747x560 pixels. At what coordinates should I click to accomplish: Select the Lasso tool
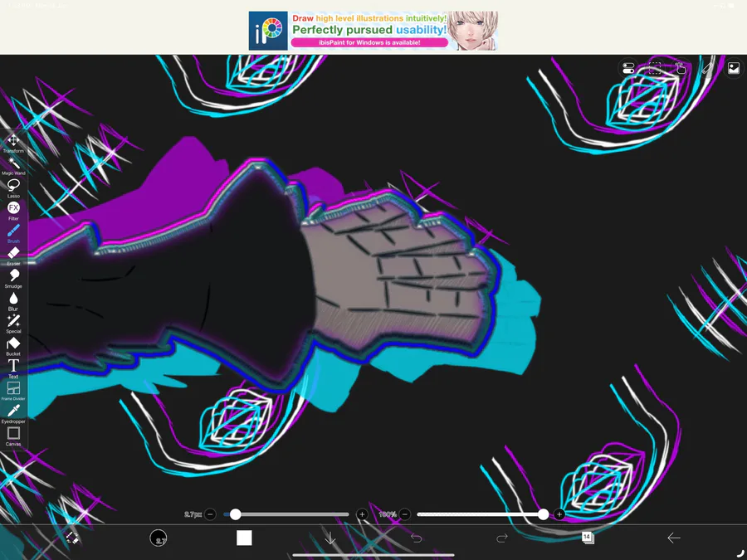[13, 188]
